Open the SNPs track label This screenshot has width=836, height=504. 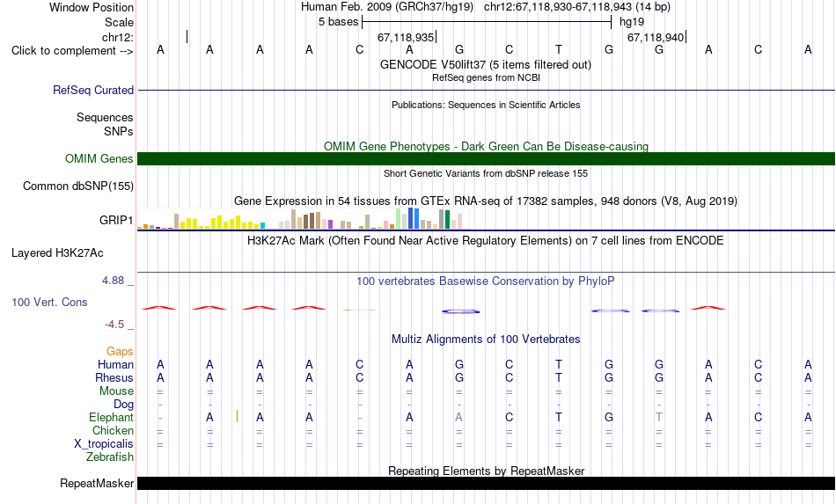point(119,131)
